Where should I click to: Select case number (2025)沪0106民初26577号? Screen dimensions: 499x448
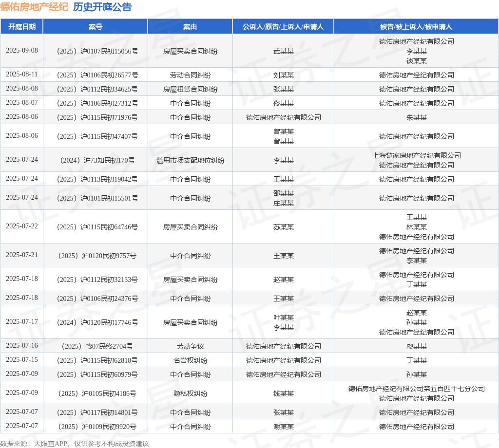point(97,75)
